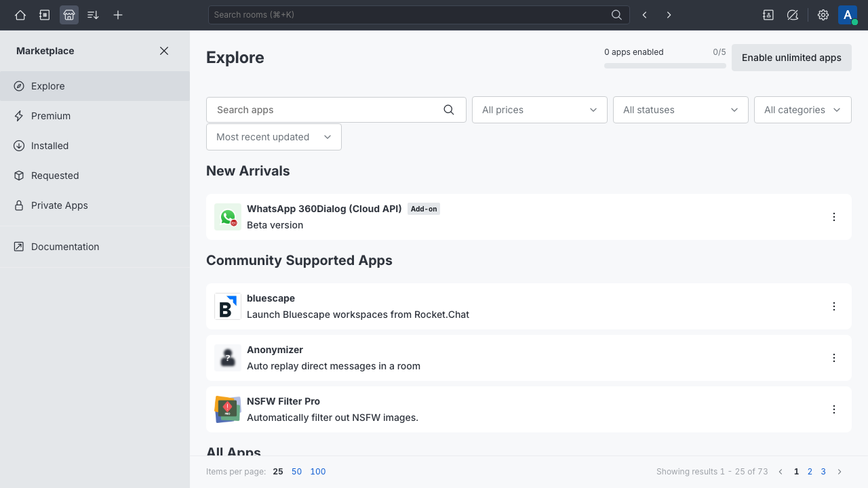Screen dimensions: 868x488
Task: Click the NSFW Filter Pro app logo
Action: 228,409
